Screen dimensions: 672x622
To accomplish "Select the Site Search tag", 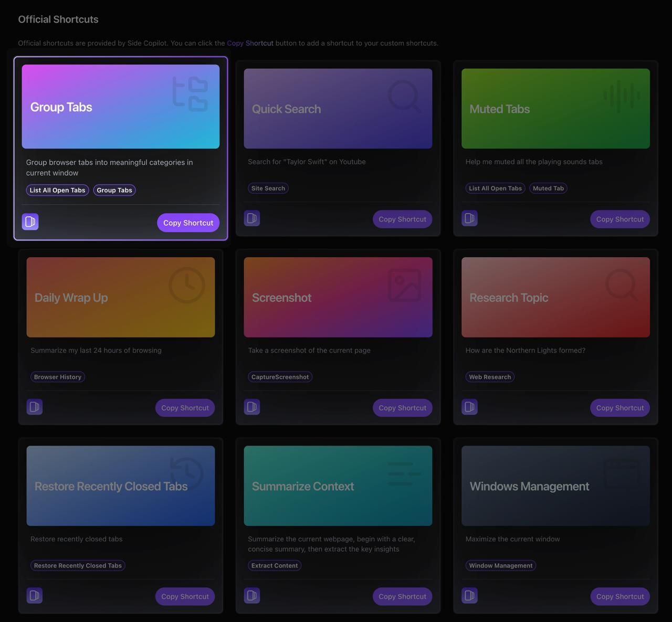I will click(x=268, y=188).
